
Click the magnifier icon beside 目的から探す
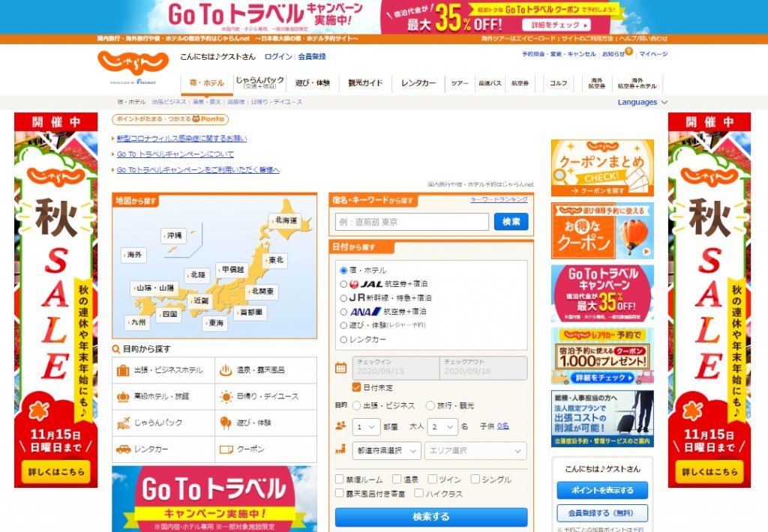point(116,349)
